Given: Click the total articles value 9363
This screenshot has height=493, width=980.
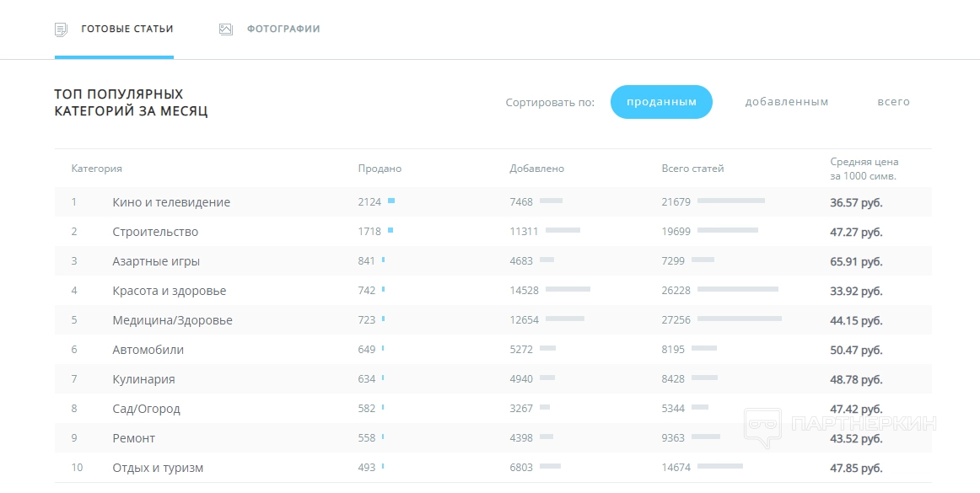Looking at the screenshot, I should (x=673, y=438).
